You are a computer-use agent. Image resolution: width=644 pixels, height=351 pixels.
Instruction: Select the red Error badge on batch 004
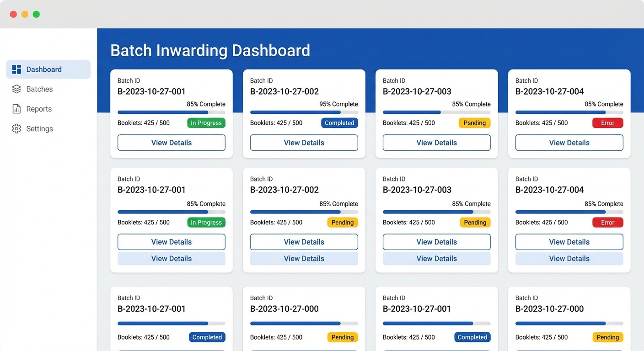point(607,122)
